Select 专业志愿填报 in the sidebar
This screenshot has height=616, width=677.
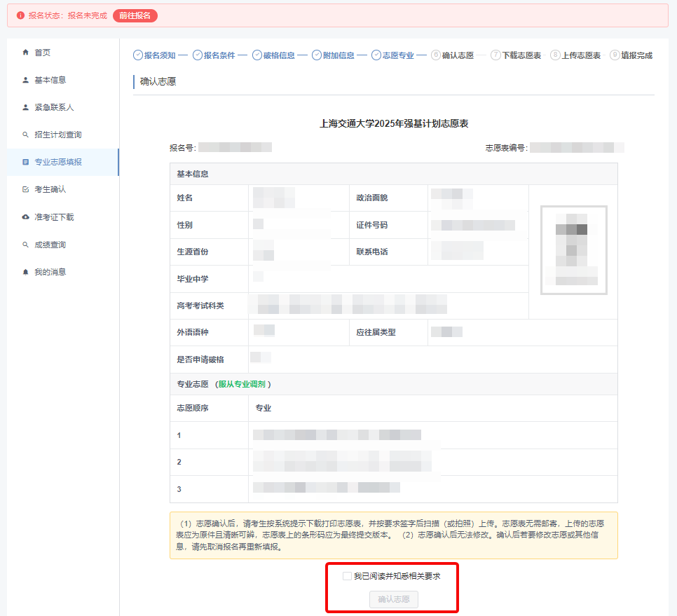click(62, 162)
